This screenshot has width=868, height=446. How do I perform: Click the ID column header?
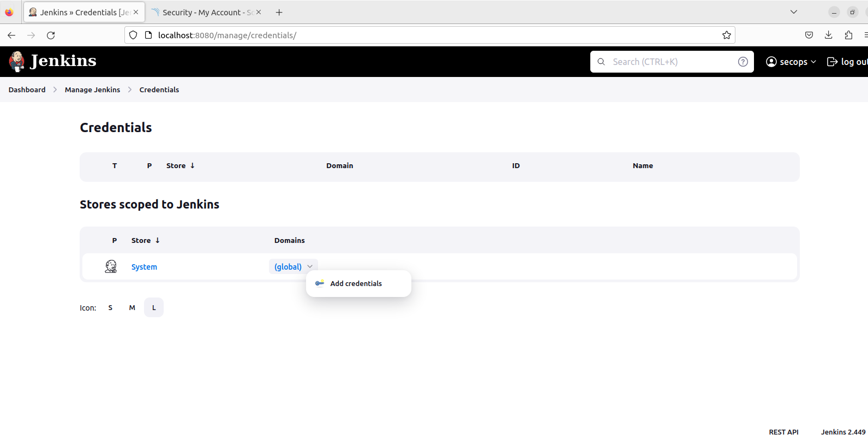point(516,165)
